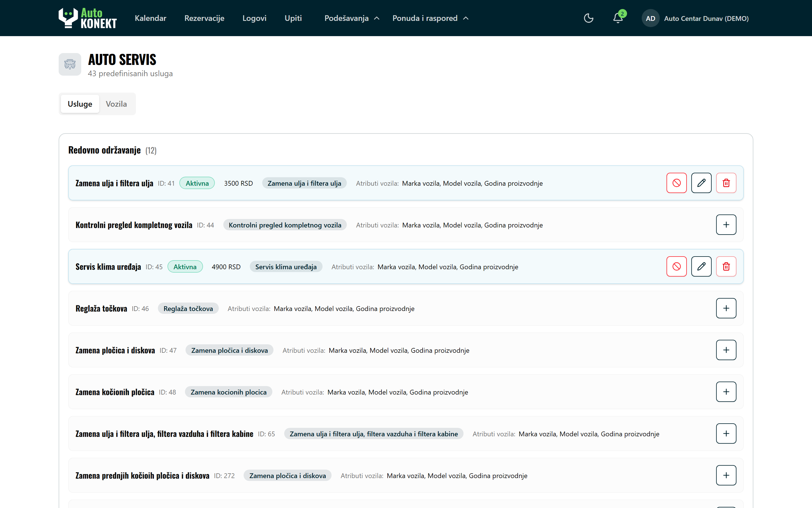Click Zamena kocionih plocica tag
The height and width of the screenshot is (508, 812).
tap(228, 392)
